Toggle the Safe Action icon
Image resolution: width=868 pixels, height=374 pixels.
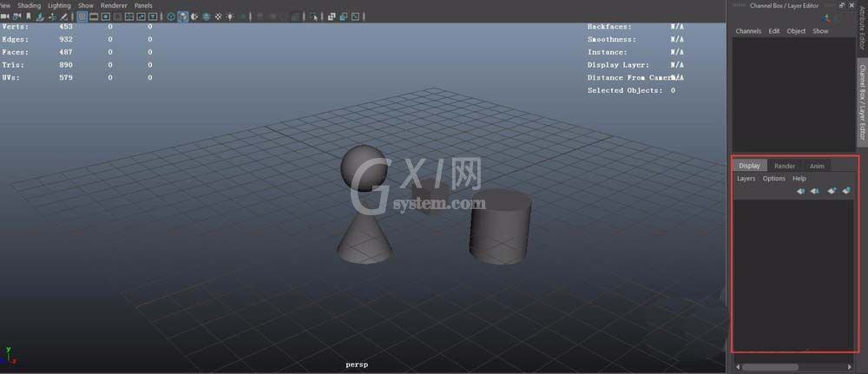141,16
